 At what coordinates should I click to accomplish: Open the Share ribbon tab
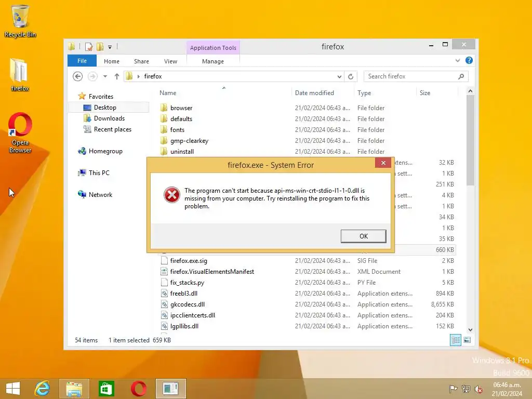(141, 61)
